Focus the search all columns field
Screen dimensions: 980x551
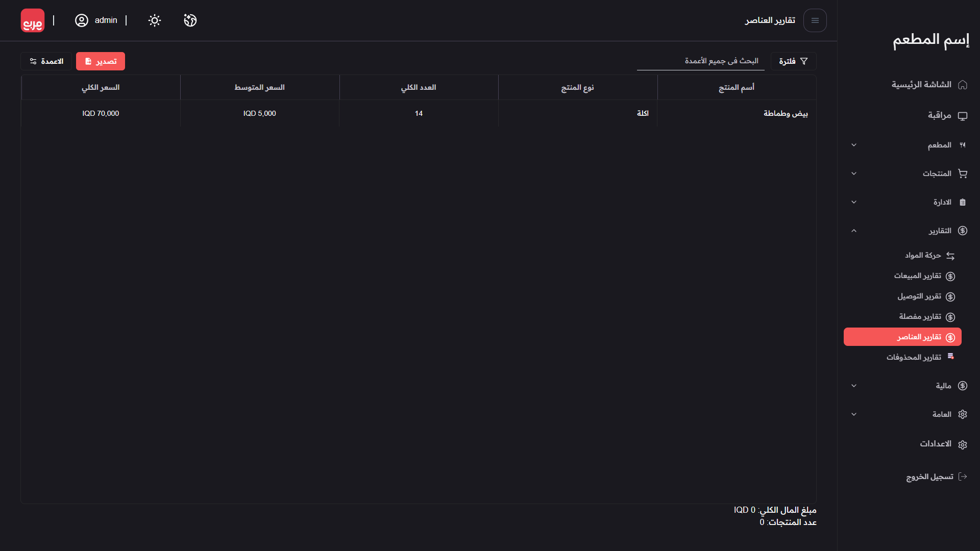click(700, 61)
